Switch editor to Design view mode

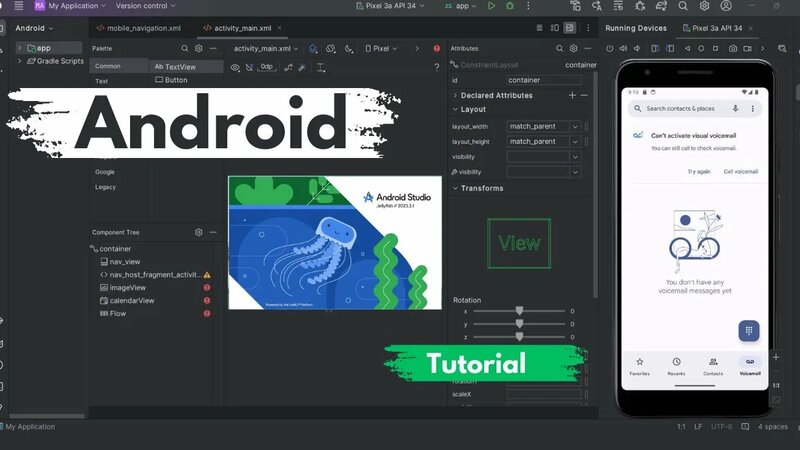click(570, 28)
